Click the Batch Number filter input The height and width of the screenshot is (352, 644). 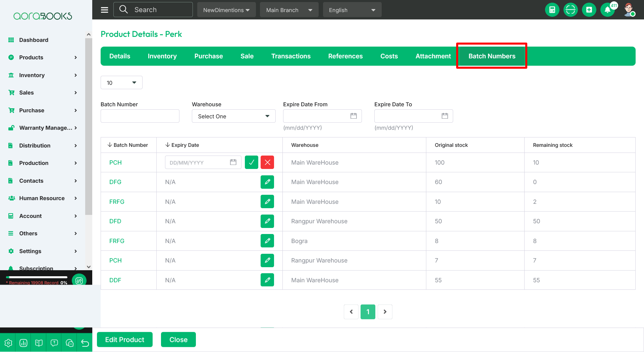pos(140,116)
